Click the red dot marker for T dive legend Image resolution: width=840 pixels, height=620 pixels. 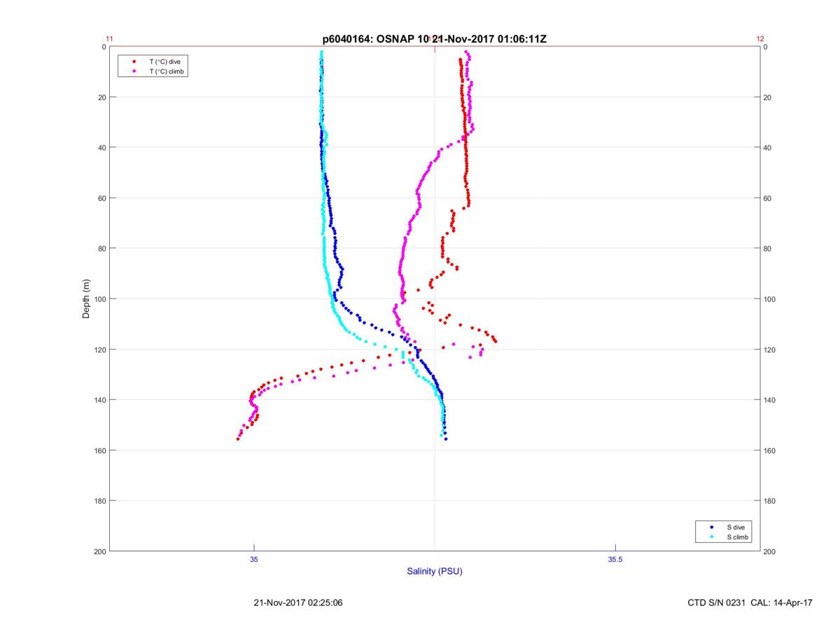click(133, 62)
